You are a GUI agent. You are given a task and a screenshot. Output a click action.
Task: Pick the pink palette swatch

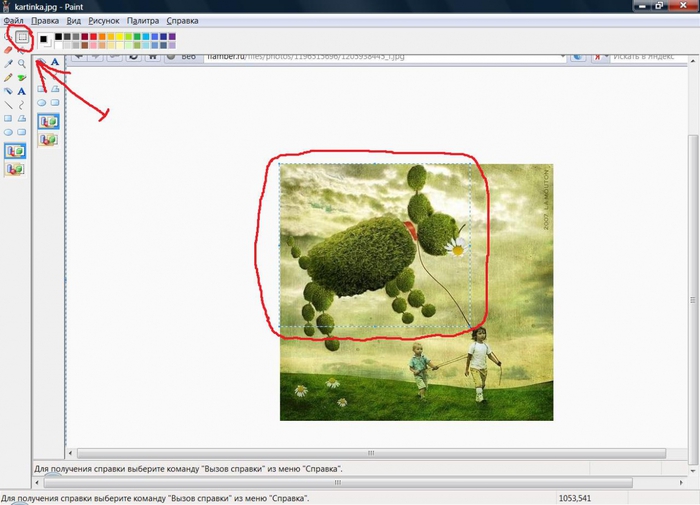(x=93, y=46)
